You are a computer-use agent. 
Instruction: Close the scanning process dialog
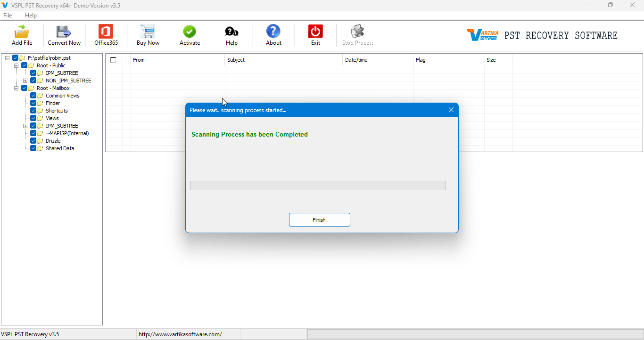click(x=451, y=110)
